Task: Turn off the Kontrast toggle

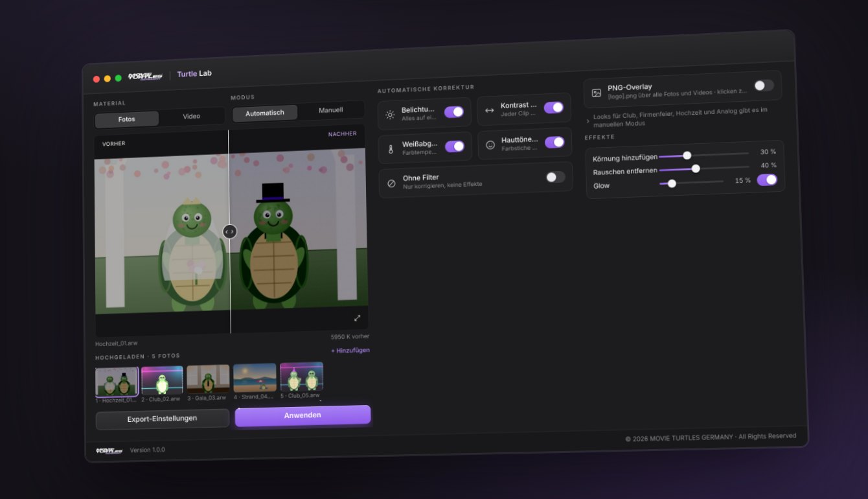Action: (554, 108)
